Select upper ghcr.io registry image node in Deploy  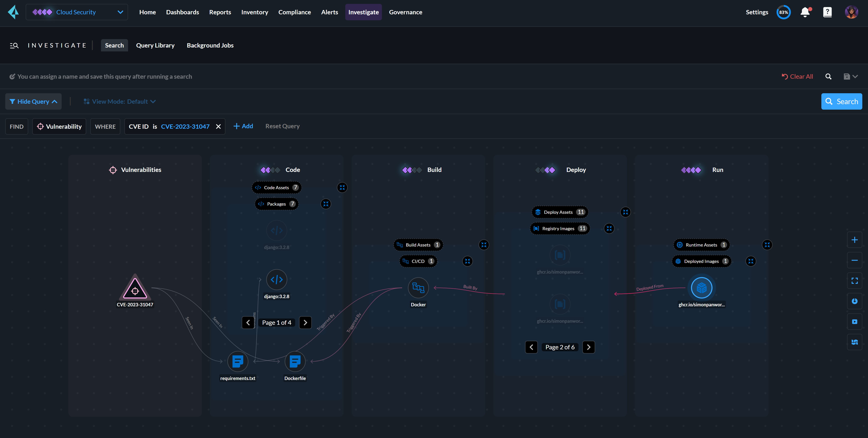pos(560,255)
